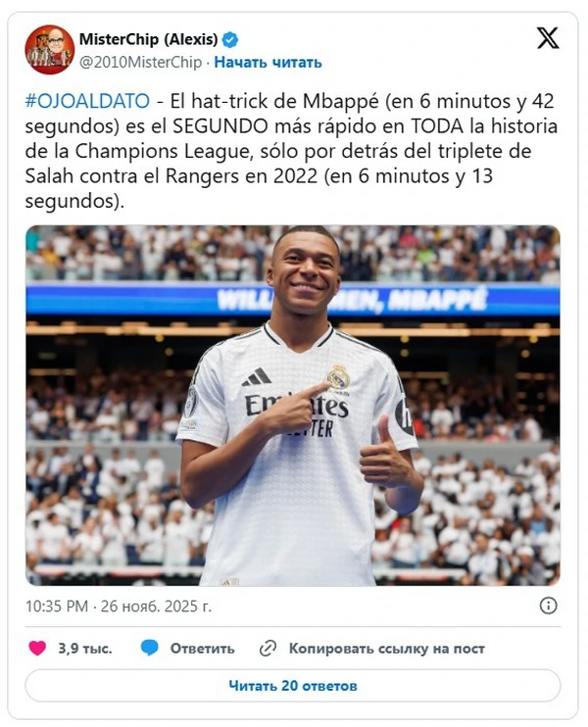The width and height of the screenshot is (588, 727).
Task: Click 'Читать 20 ответов' button
Action: point(293,686)
